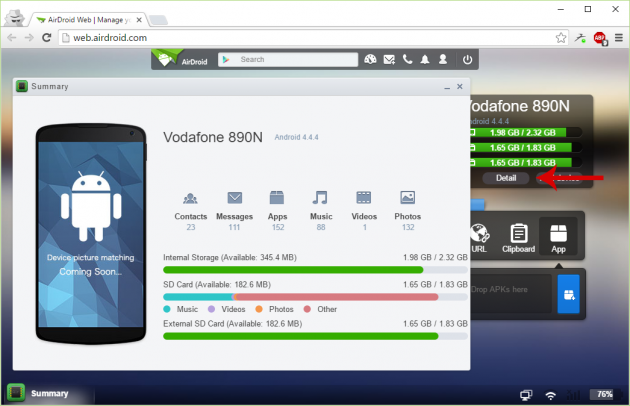Click the Videos legend color dot
This screenshot has height=406, width=630.
(211, 309)
